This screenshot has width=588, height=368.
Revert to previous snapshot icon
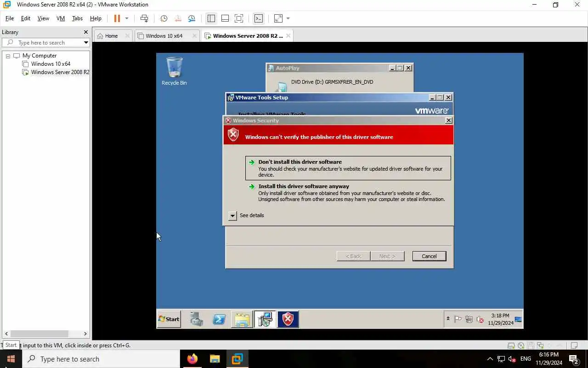click(x=178, y=18)
